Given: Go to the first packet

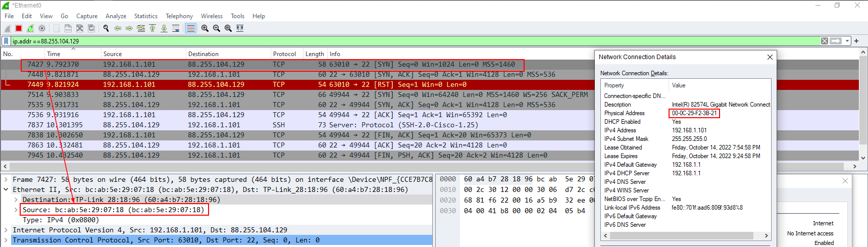Looking at the screenshot, I should point(152,28).
